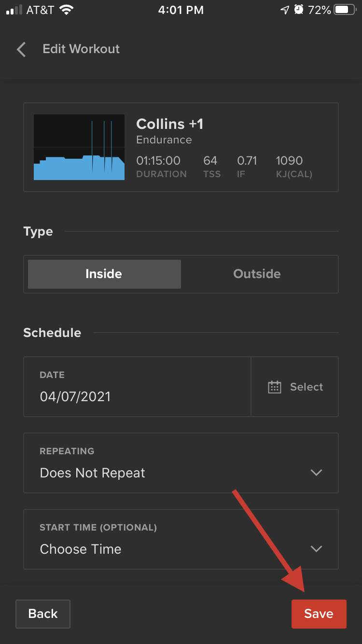362x644 pixels.
Task: Tap the Collins +1 workout graph thumbnail
Action: click(79, 147)
